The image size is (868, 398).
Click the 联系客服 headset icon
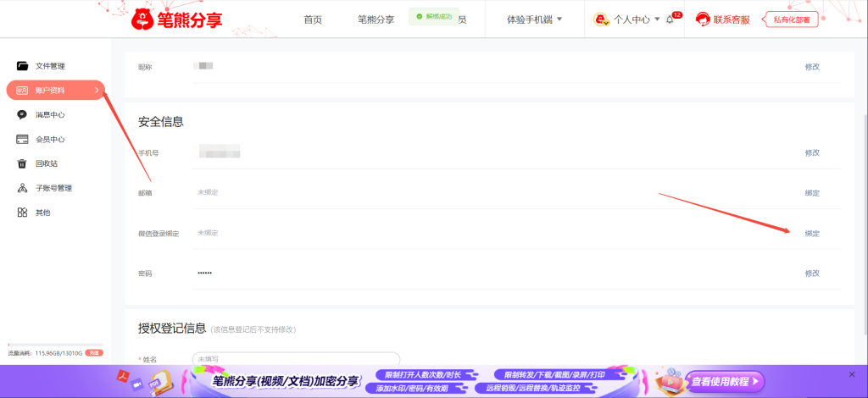click(703, 19)
